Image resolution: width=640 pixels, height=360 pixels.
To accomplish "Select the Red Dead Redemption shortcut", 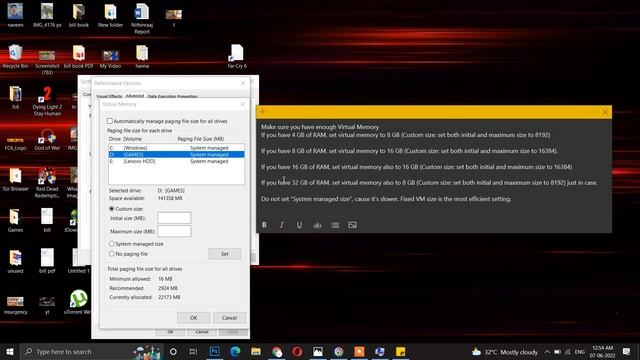I will click(47, 183).
